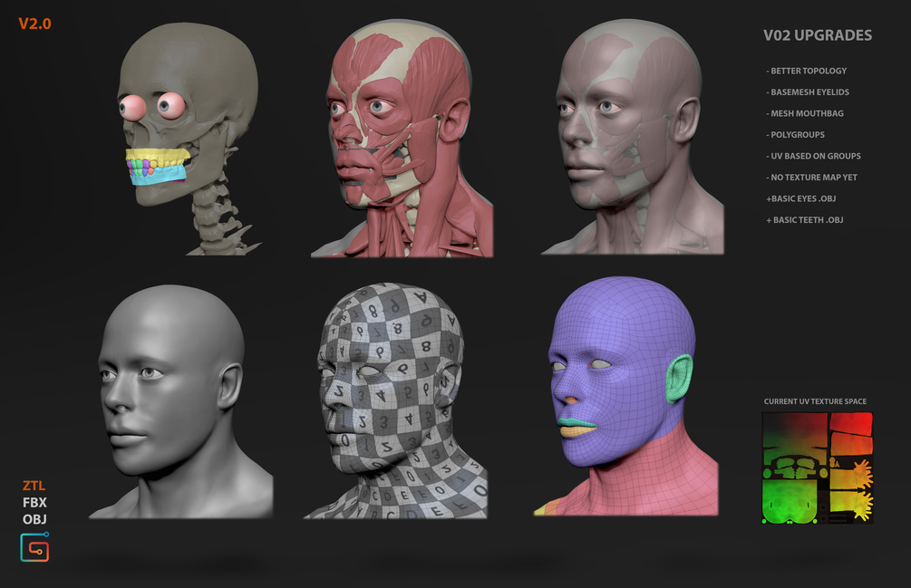This screenshot has height=588, width=911.
Task: Click the OBJ format label
Action: (34, 519)
